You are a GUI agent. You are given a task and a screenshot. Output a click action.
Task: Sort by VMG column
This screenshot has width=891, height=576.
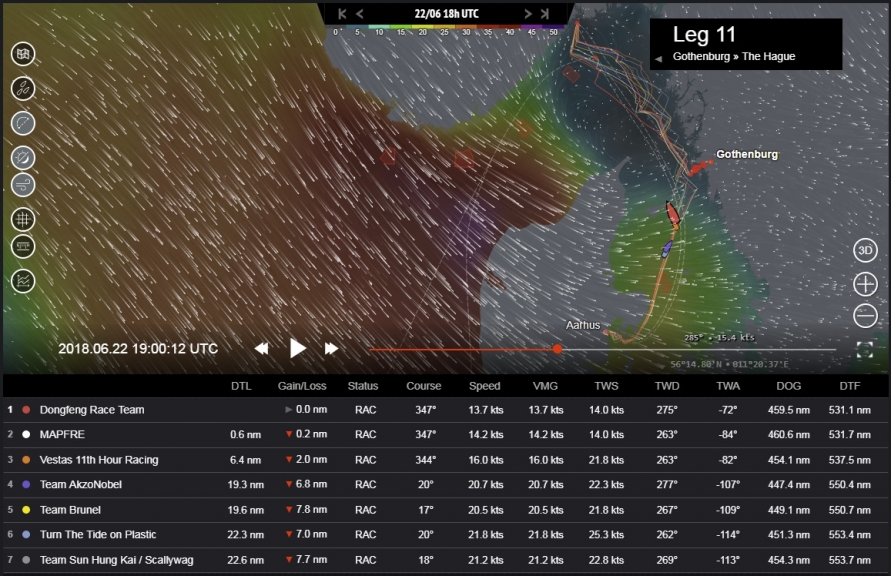(x=545, y=386)
